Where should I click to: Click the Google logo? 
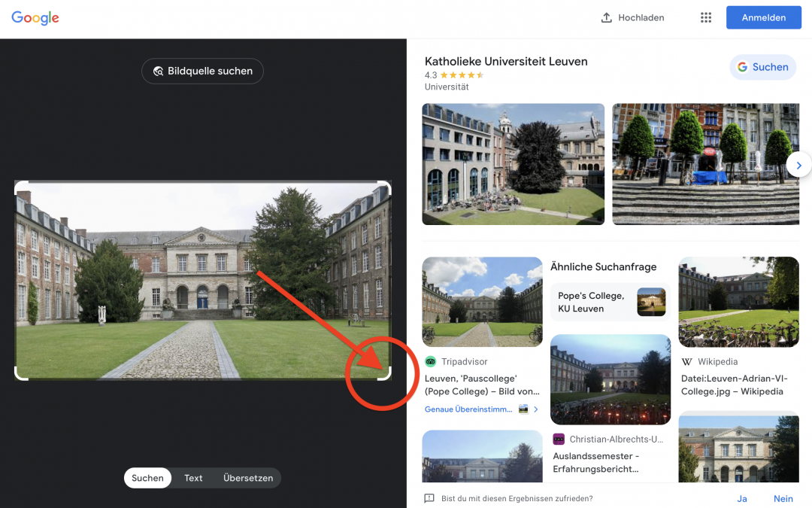(35, 18)
